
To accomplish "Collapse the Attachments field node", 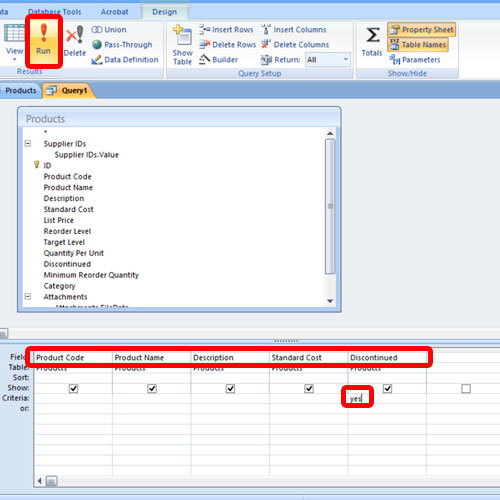I will pos(28,296).
